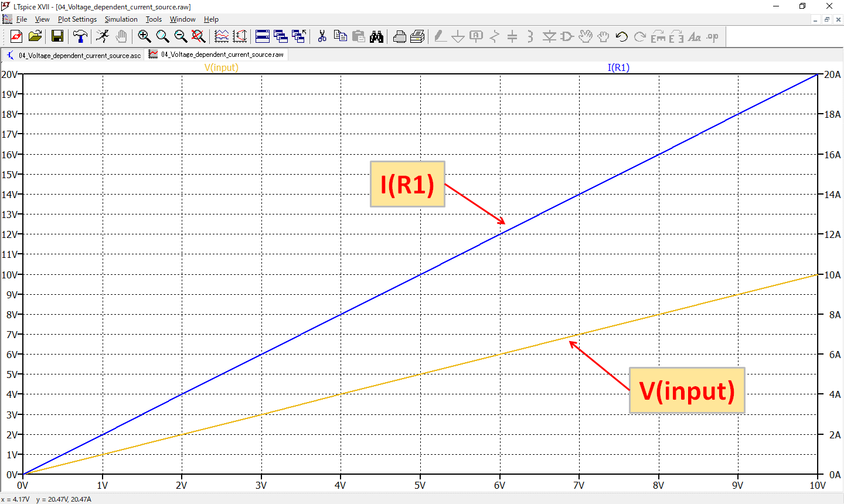Zoom in on the waveform plot
844x504 pixels.
click(x=144, y=36)
